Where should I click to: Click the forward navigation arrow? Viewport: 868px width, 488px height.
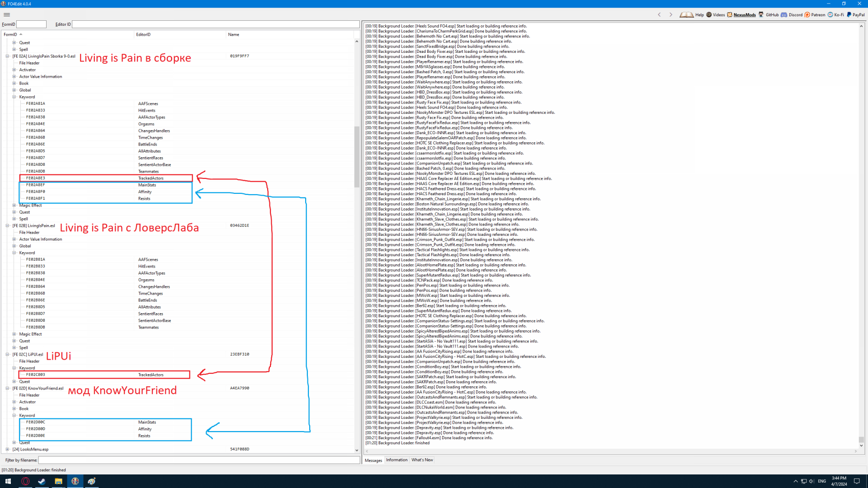(x=671, y=14)
